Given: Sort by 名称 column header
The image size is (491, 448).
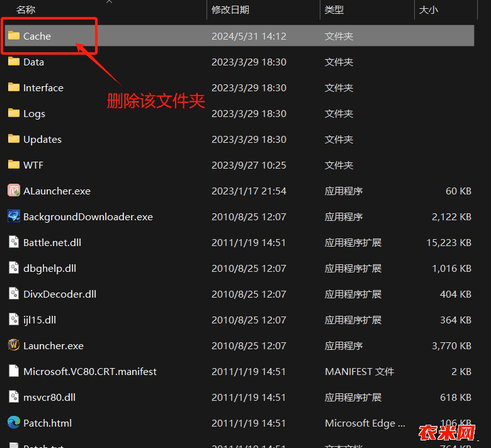Looking at the screenshot, I should 26,9.
